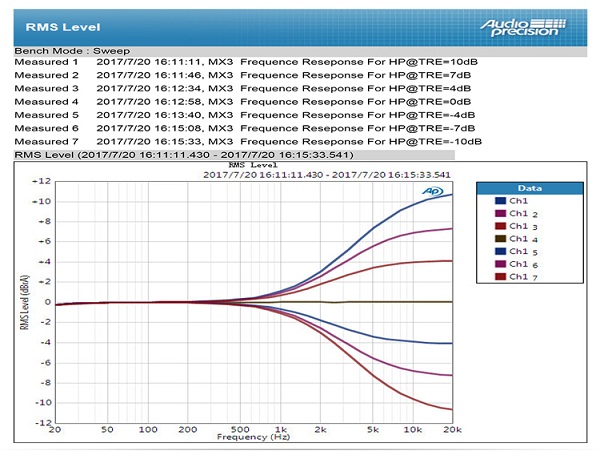The image size is (600, 451).
Task: Select the Ch1 legend label
Action: coord(518,201)
